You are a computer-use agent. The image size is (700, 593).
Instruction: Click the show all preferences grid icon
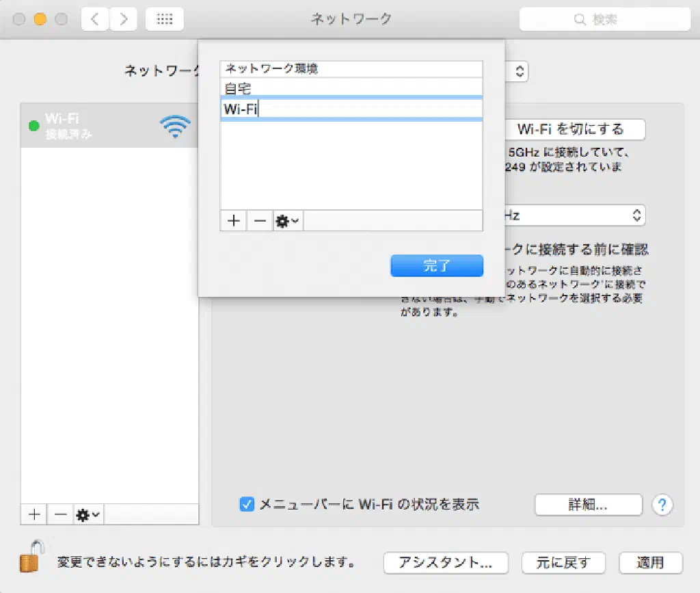tap(164, 19)
